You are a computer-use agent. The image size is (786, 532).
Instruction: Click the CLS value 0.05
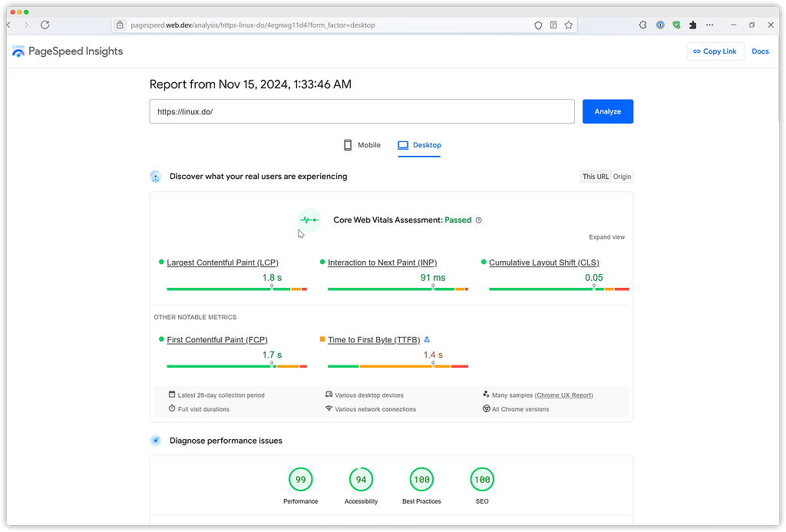pos(594,278)
